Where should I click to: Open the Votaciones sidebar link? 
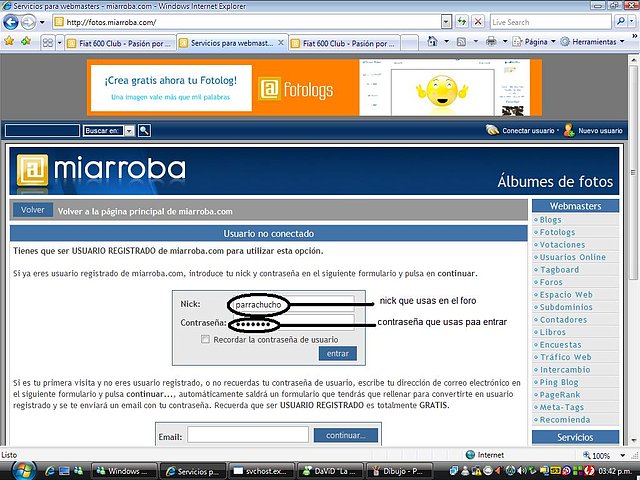(x=562, y=245)
